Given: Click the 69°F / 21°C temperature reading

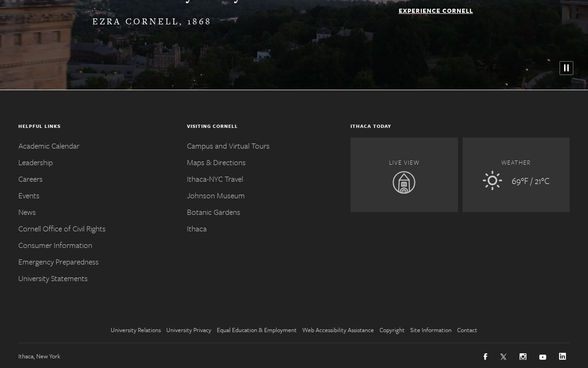Looking at the screenshot, I should click(x=531, y=181).
